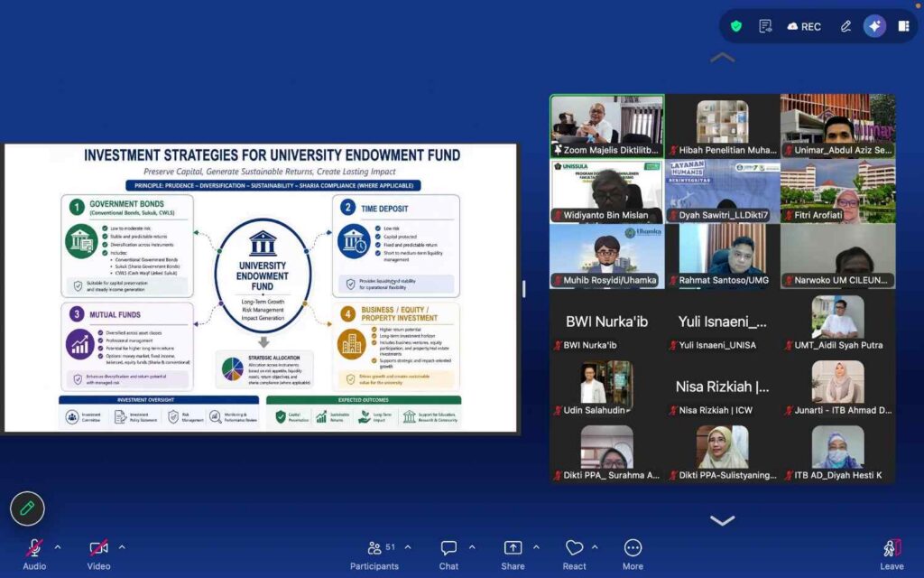This screenshot has height=578, width=924.
Task: Show next page of participant videos
Action: [x=723, y=520]
